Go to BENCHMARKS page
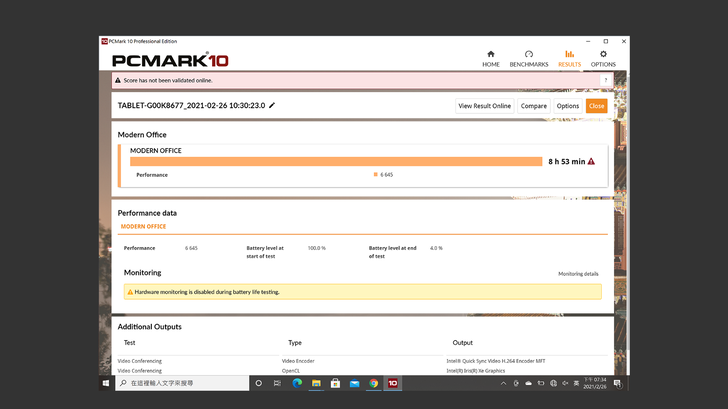The image size is (728, 409). point(529,58)
